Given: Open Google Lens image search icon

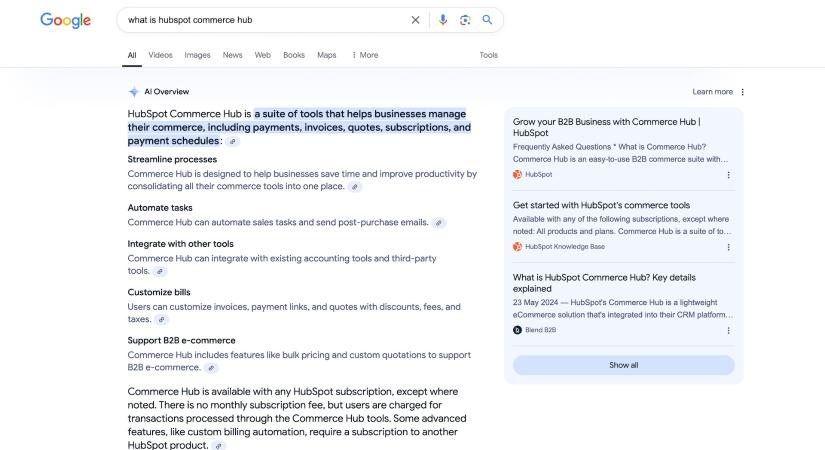Looking at the screenshot, I should (x=465, y=20).
